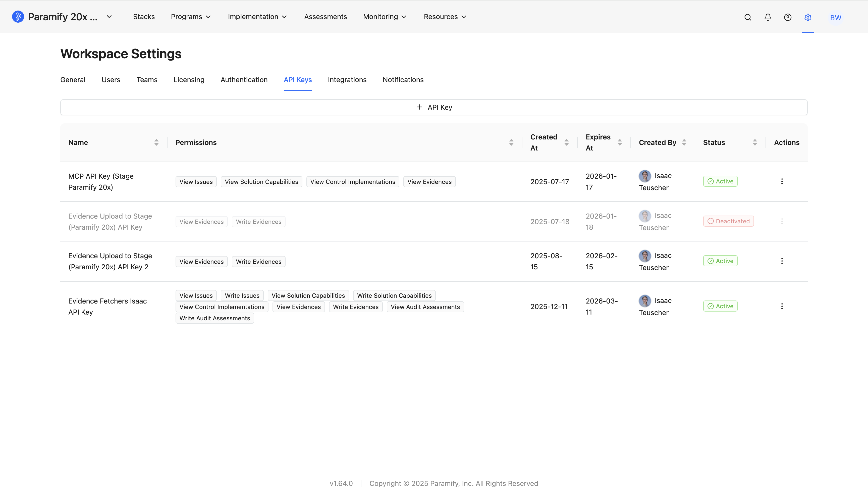Switch to the Integrations tab
This screenshot has width=868, height=501.
tap(347, 80)
